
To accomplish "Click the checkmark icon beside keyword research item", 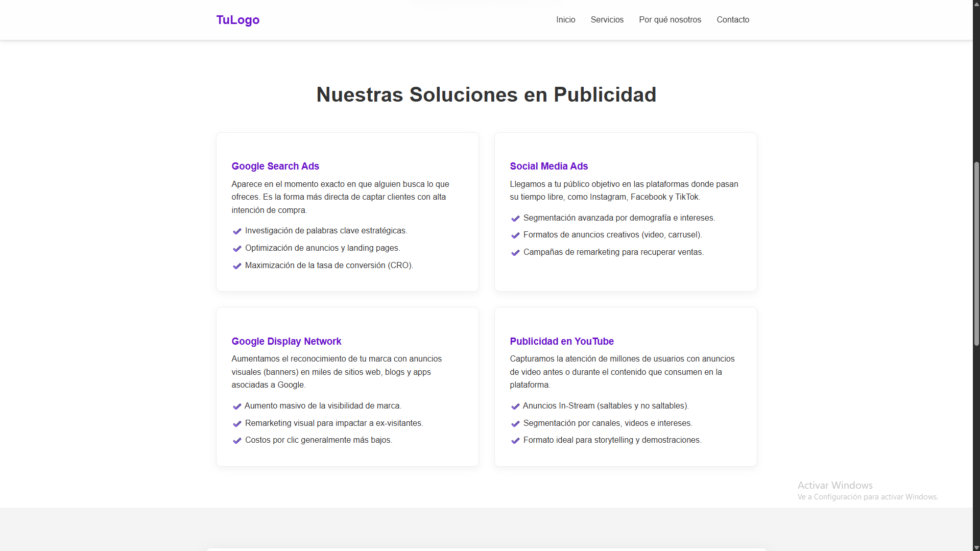I will point(237,231).
